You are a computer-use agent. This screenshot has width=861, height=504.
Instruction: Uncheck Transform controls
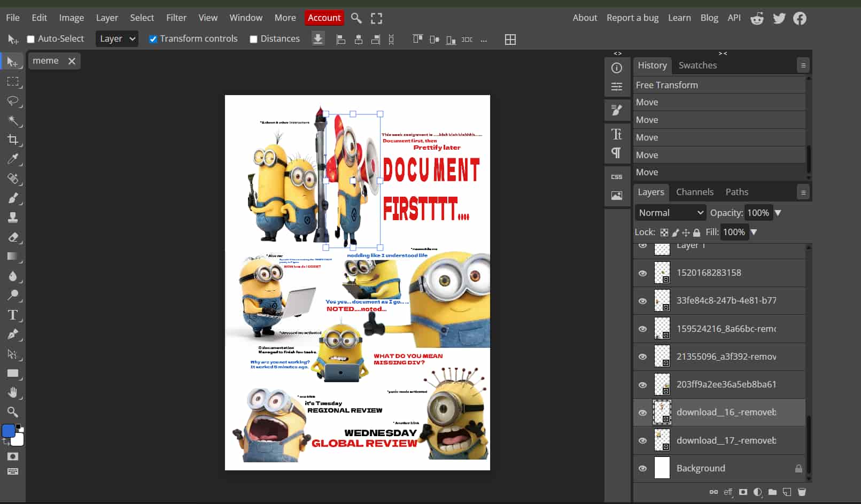pyautogui.click(x=153, y=39)
